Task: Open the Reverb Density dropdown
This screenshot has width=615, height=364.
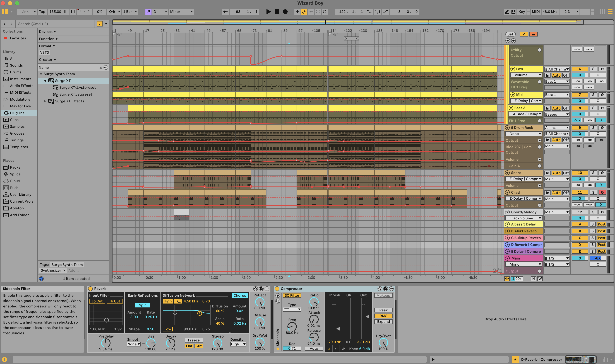Action: [238, 344]
